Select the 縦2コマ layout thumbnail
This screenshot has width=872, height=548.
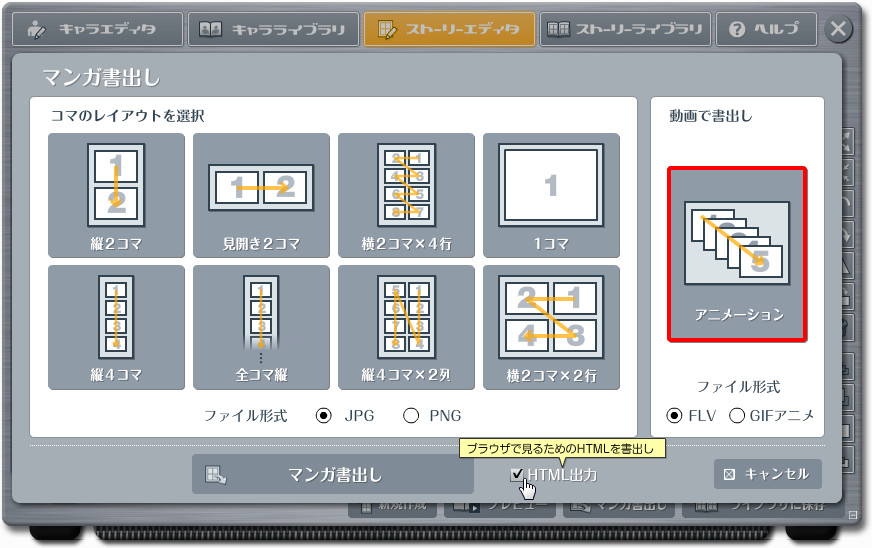[x=116, y=195]
